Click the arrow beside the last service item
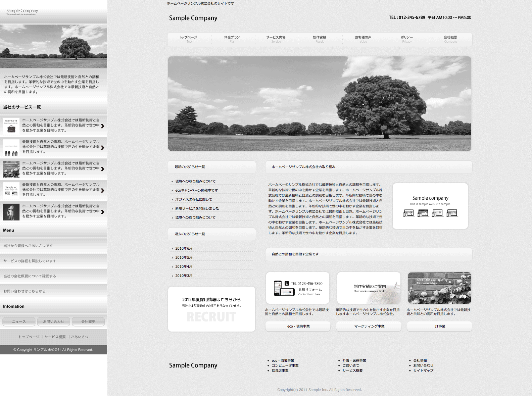532x396 pixels. [x=102, y=212]
